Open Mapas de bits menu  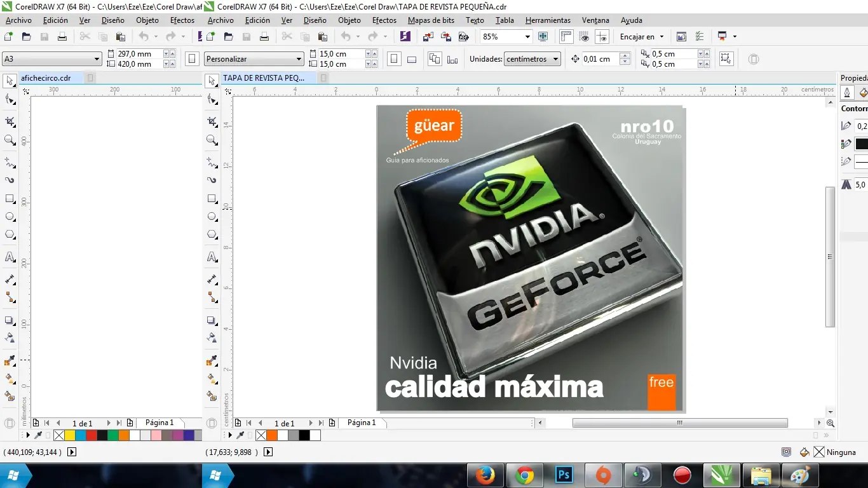click(x=431, y=20)
